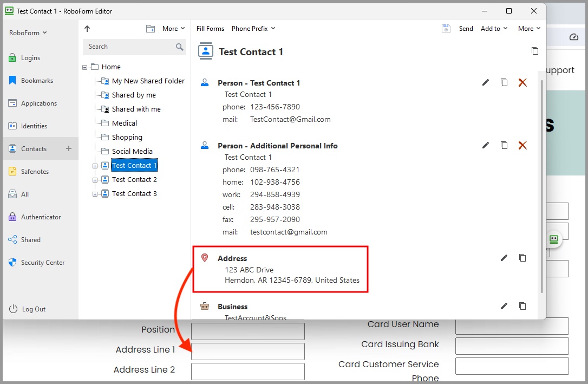Open the Social Media folder
Viewport: 588px width, 384px height.
(x=132, y=152)
